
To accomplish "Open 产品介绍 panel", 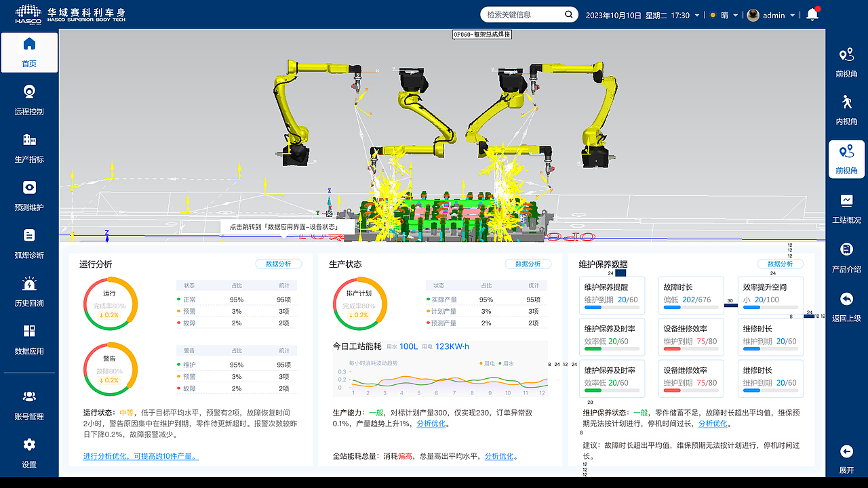I will pyautogui.click(x=846, y=257).
